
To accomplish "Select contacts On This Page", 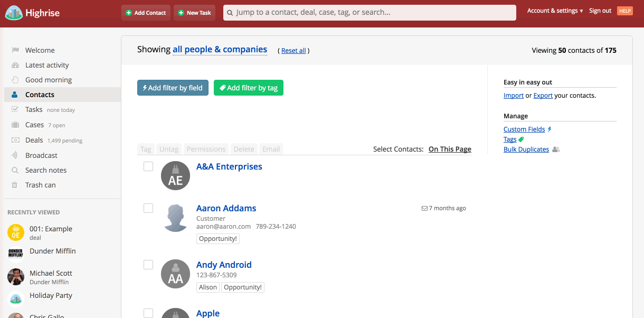I will (x=450, y=149).
